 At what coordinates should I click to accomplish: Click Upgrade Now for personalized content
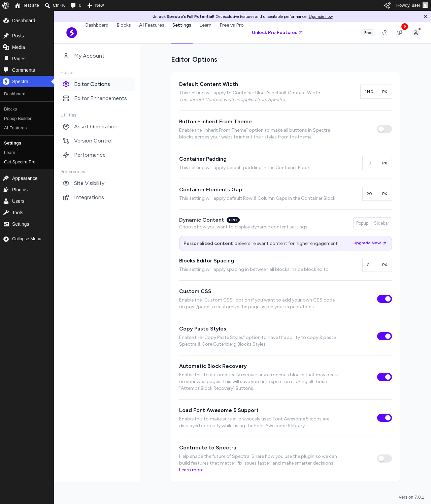370,243
